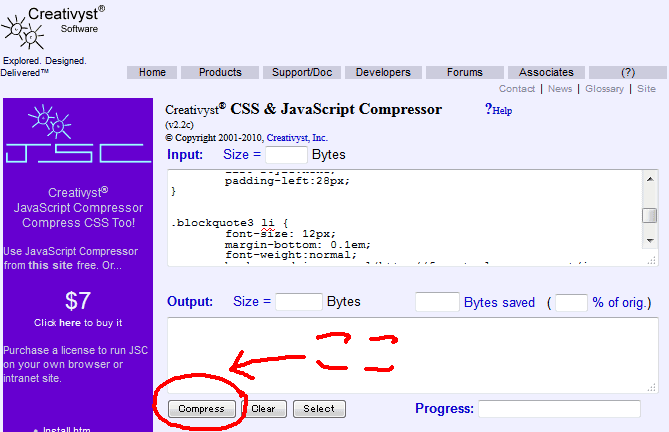The width and height of the screenshot is (669, 432).
Task: Open the Home menu item
Action: click(x=152, y=72)
